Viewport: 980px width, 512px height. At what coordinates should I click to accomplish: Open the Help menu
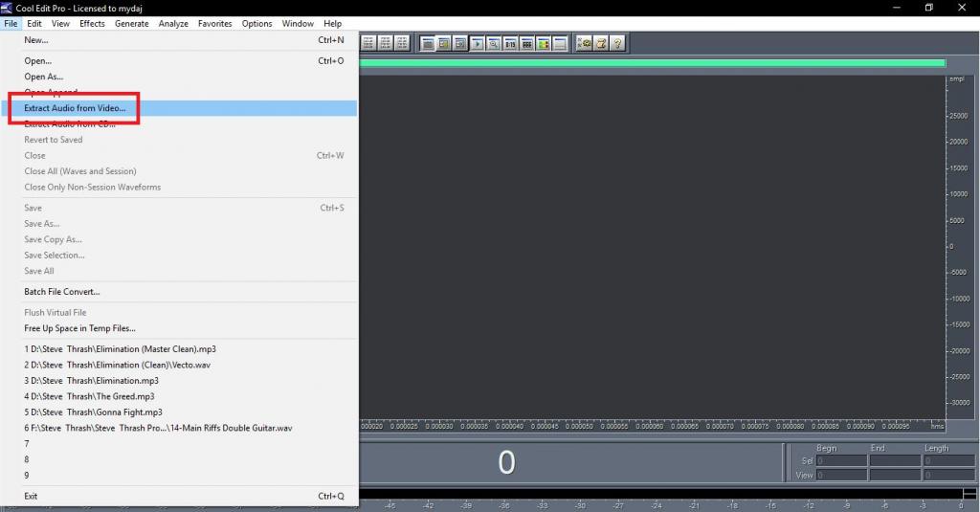[x=332, y=24]
